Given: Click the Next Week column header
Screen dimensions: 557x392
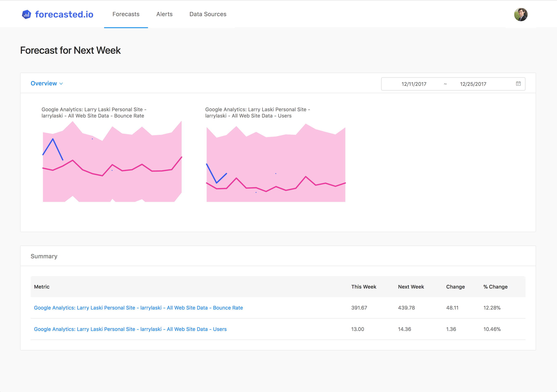Looking at the screenshot, I should pyautogui.click(x=411, y=287).
